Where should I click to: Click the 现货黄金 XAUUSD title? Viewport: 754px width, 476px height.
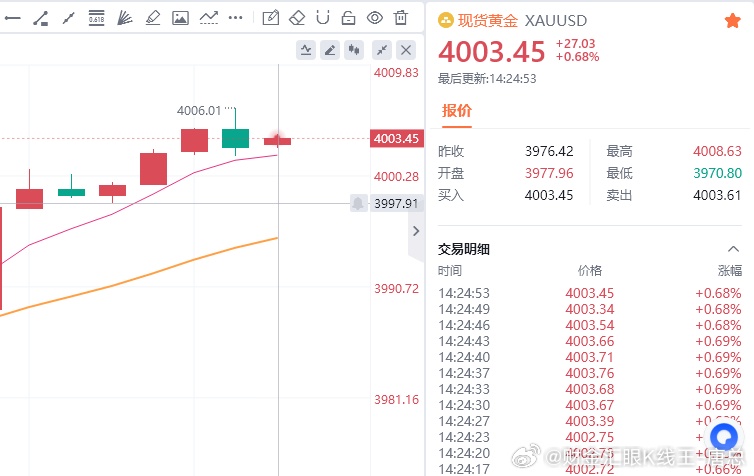pyautogui.click(x=522, y=21)
